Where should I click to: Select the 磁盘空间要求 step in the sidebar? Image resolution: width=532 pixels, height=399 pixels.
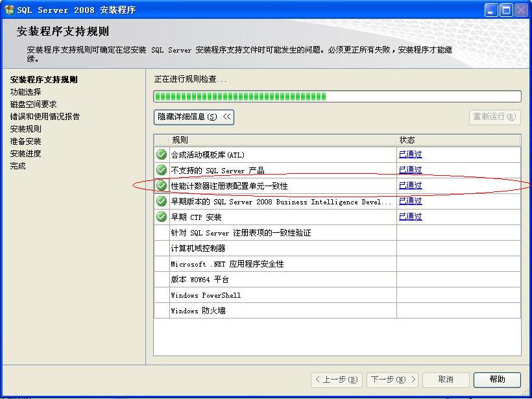33,104
